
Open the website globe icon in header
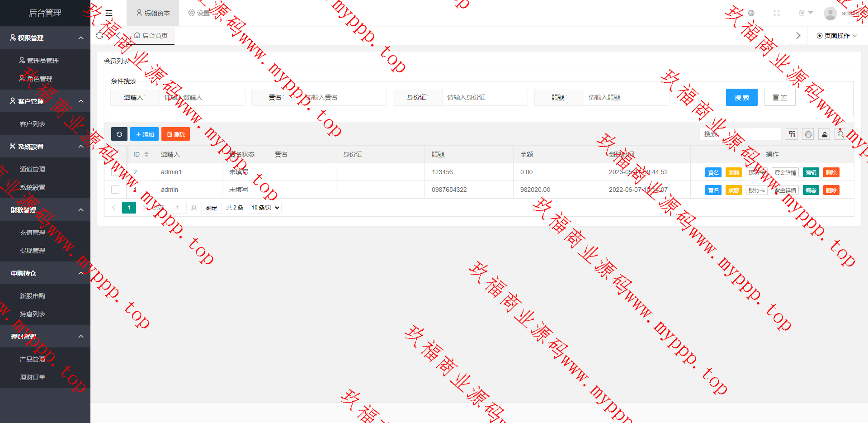[751, 13]
